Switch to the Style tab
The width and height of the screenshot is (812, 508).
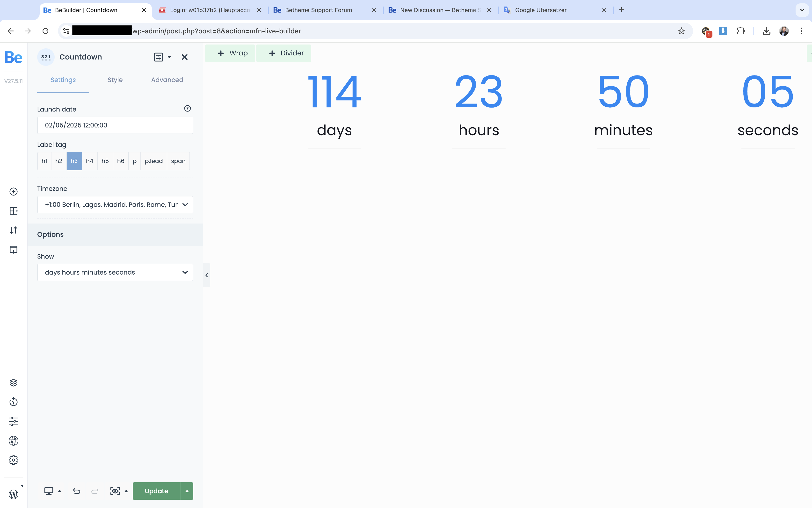click(x=115, y=80)
